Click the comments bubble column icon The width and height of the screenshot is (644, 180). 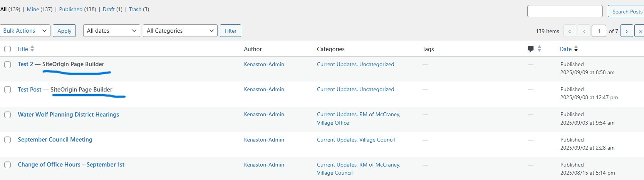tap(531, 49)
